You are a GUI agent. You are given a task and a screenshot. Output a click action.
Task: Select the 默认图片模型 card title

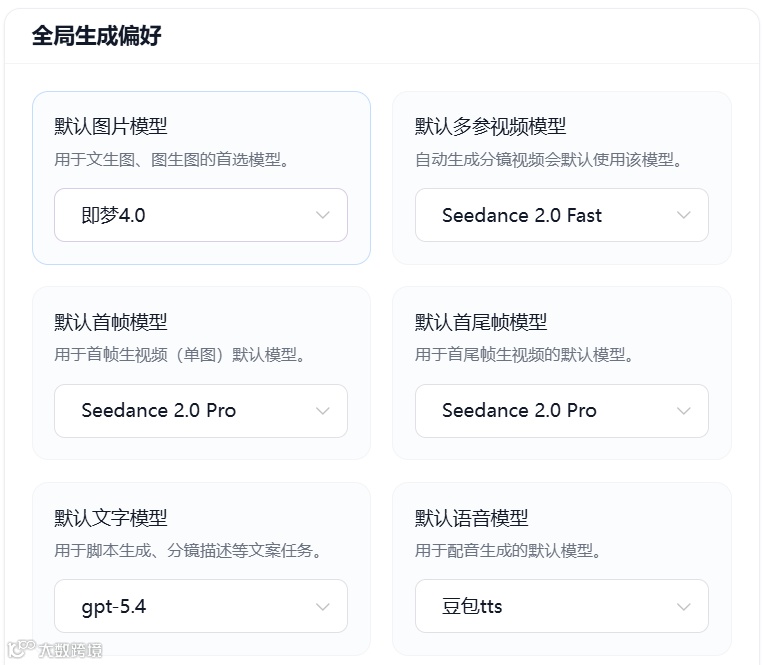point(110,126)
